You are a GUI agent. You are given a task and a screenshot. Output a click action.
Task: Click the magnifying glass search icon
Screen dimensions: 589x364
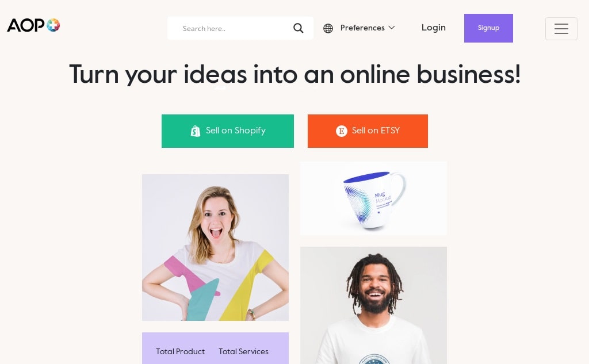point(299,28)
